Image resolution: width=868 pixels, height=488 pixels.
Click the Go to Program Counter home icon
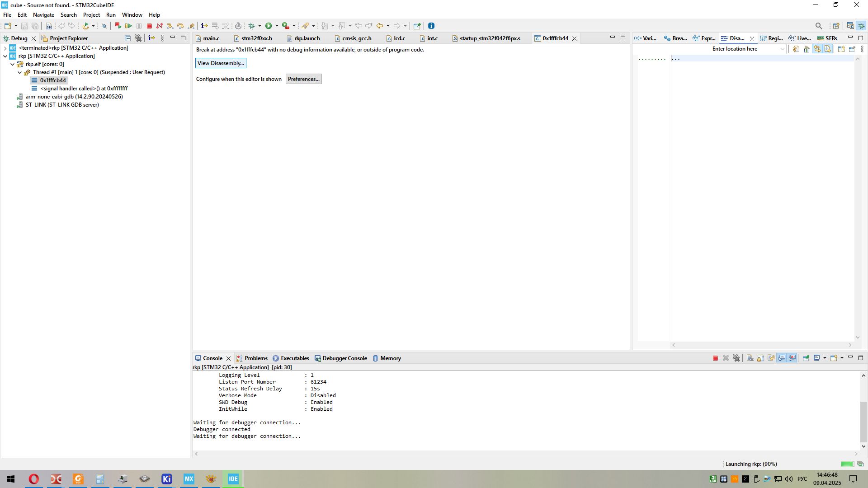[807, 49]
